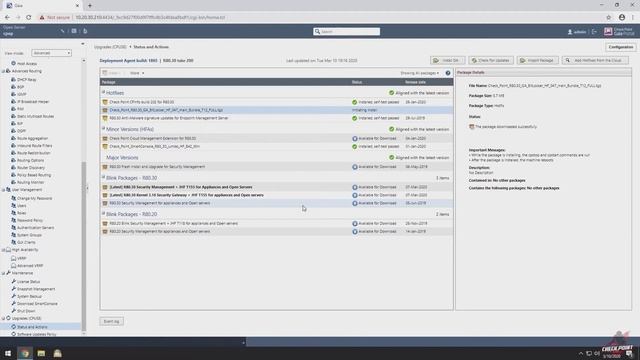Open the Shut Down page
The height and width of the screenshot is (360, 640).
pos(26,311)
